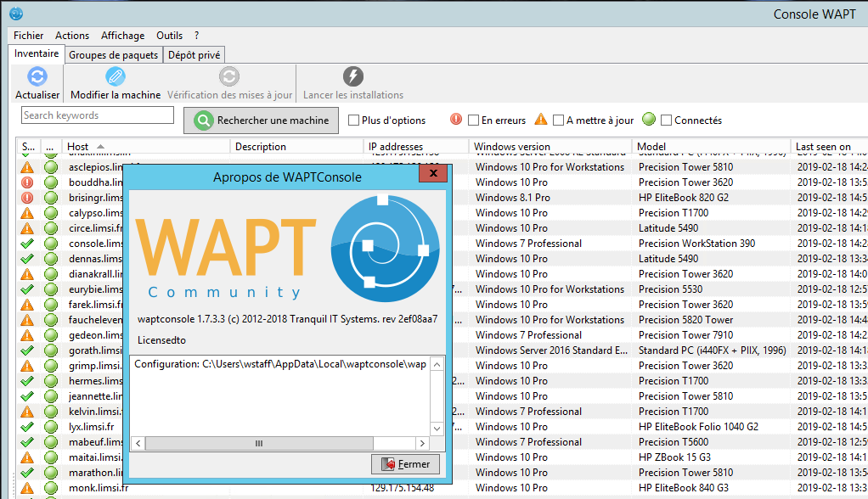Viewport: 868px width, 499px height.
Task: Close the Apropos de WAPTConsole dialog
Action: tap(433, 173)
